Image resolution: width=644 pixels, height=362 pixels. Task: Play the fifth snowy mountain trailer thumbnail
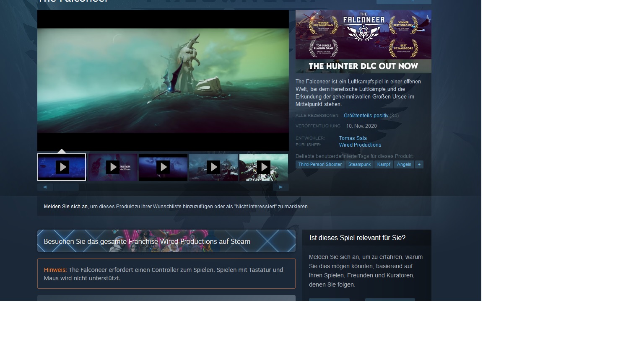pos(264,167)
